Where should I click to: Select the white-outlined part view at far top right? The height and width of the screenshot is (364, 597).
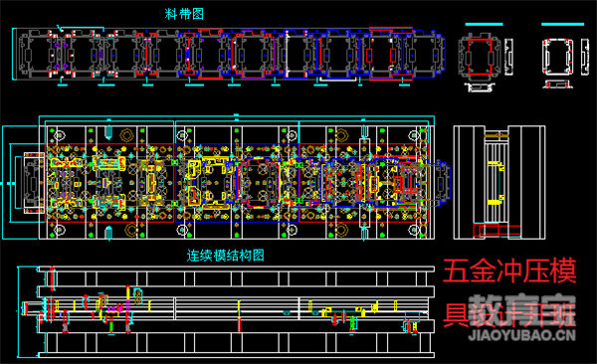pos(558,57)
